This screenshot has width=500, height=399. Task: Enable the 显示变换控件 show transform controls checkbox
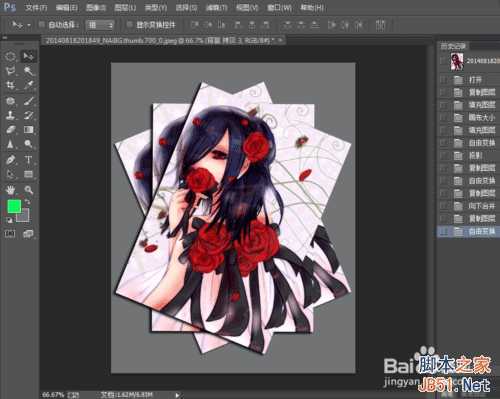pyautogui.click(x=130, y=24)
